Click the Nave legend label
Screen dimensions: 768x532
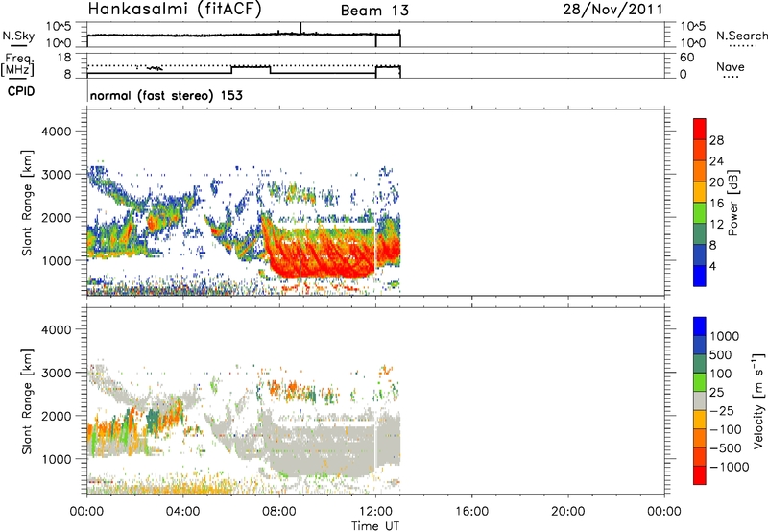pos(731,67)
